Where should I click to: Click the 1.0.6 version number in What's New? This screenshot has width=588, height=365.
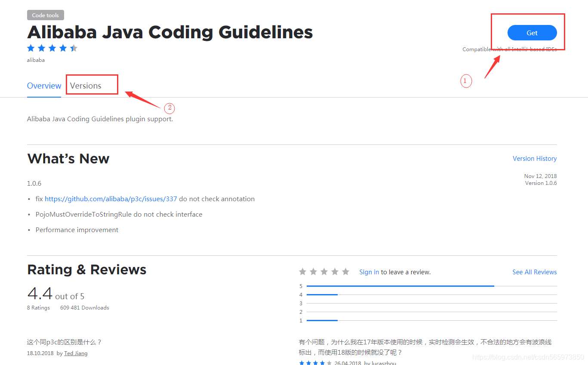click(34, 184)
